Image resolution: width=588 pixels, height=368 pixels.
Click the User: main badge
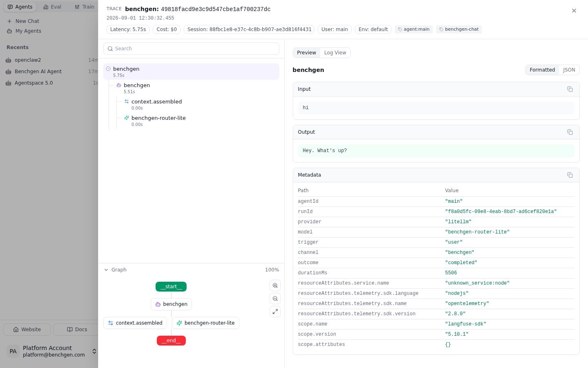coord(335,29)
